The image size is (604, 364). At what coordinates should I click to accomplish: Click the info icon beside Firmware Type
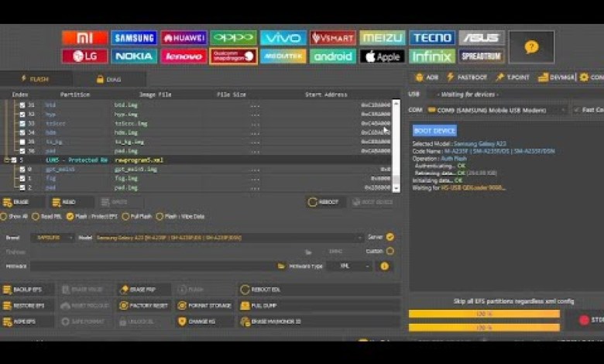coord(384,266)
